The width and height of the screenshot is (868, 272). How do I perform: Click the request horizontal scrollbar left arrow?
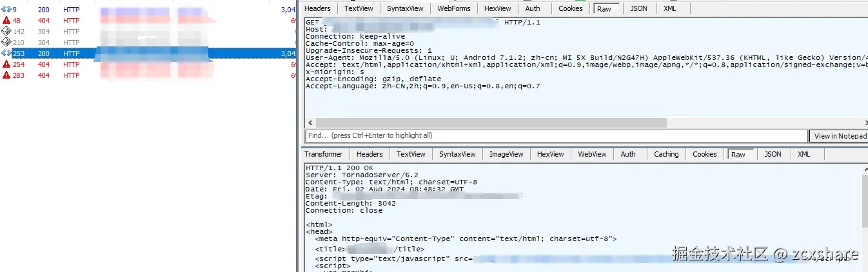310,122
